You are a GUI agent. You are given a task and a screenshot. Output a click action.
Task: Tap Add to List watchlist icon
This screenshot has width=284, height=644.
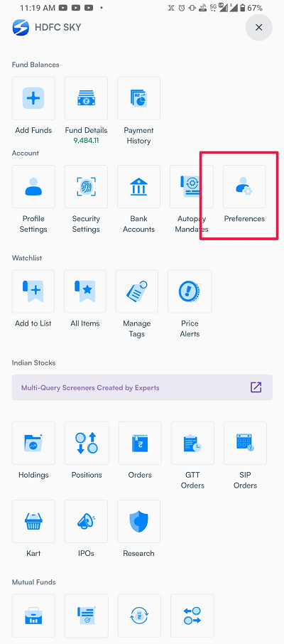point(33,291)
